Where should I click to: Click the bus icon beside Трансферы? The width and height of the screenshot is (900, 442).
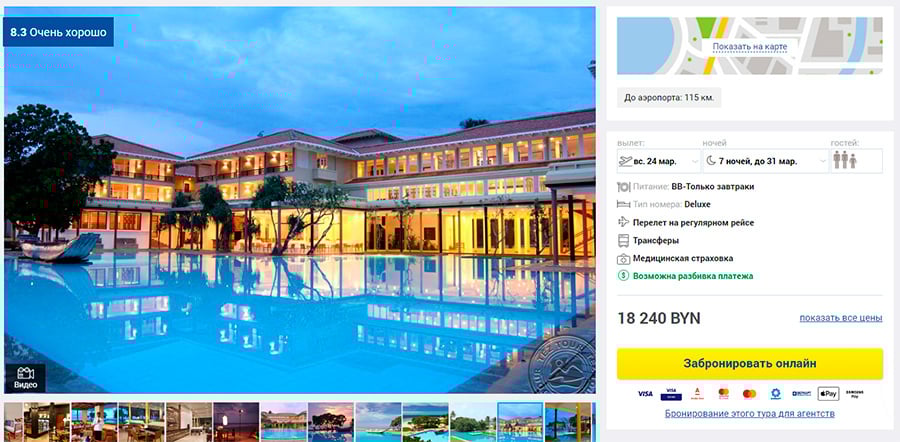pyautogui.click(x=623, y=241)
